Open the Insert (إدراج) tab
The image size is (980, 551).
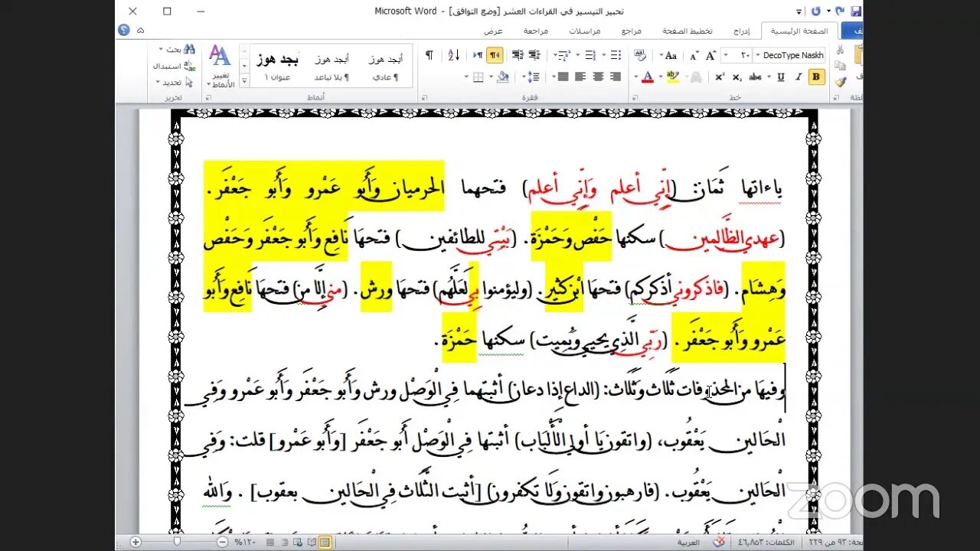[741, 31]
